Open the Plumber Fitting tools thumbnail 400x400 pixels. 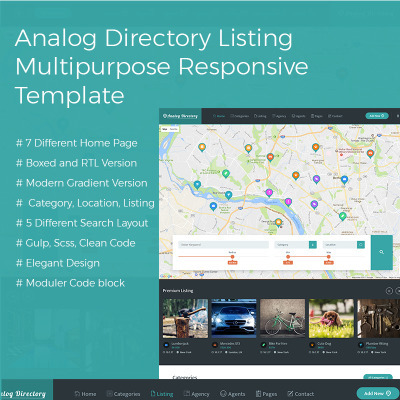click(379, 318)
